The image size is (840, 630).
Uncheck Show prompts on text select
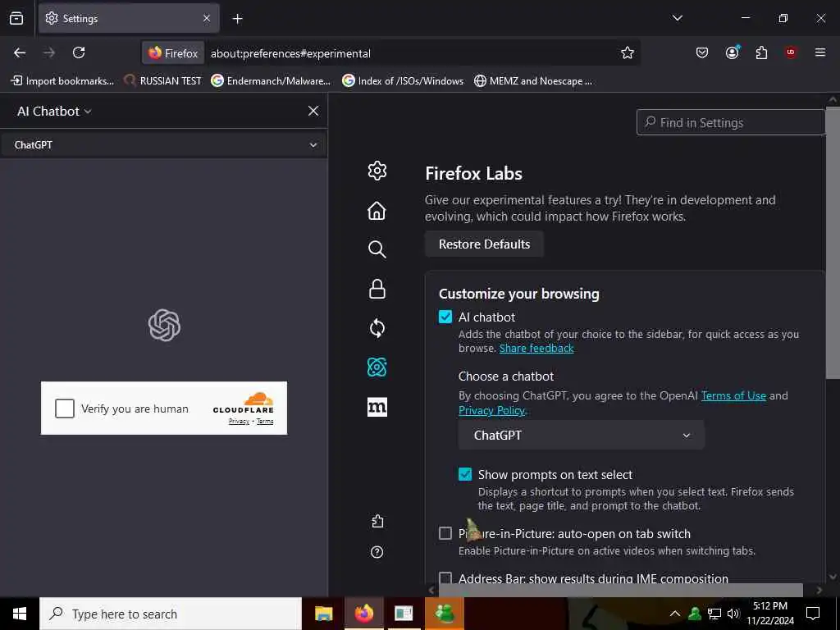coord(465,474)
